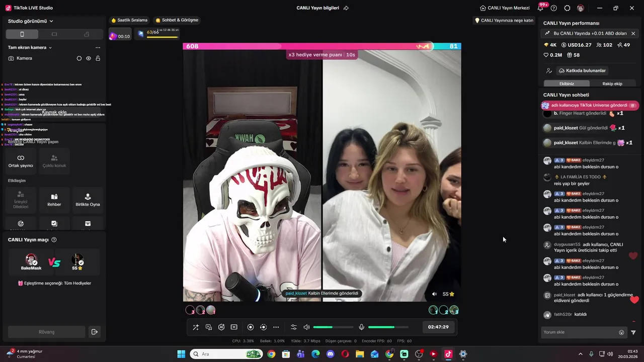Click CANLI Yayınınıza neşe katın tip
The width and height of the screenshot is (644, 362).
[x=504, y=21]
